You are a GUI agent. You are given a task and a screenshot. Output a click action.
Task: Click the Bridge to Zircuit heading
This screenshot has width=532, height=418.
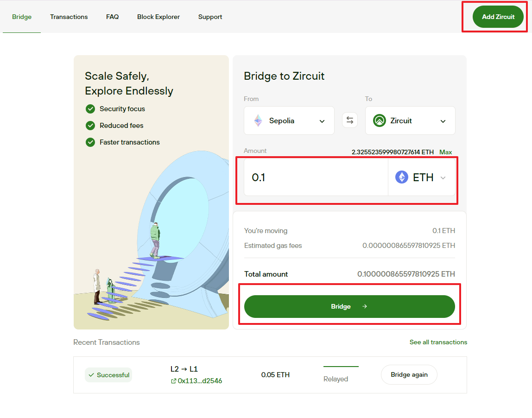(x=284, y=76)
